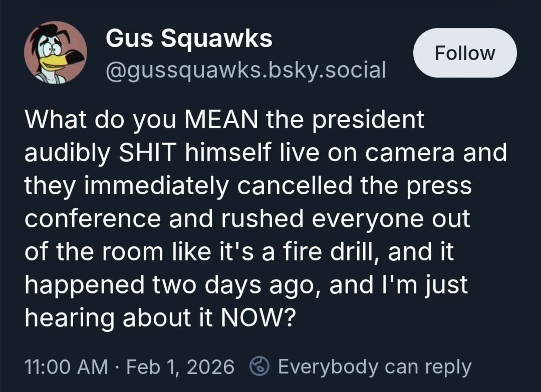
Task: Click the Gus Squawks display name
Action: [x=189, y=39]
